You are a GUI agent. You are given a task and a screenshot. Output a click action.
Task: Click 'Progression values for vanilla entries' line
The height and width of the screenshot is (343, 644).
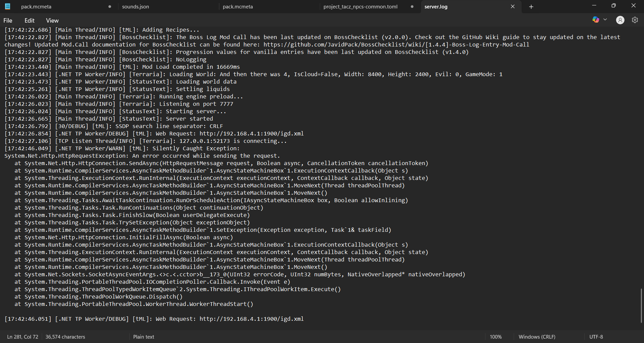pos(236,52)
